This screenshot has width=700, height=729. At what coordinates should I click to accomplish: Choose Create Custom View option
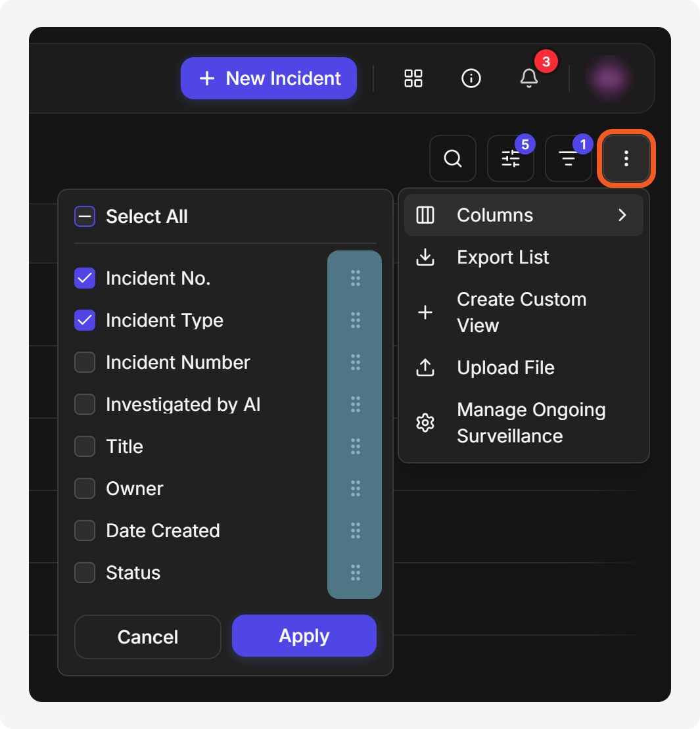[524, 312]
